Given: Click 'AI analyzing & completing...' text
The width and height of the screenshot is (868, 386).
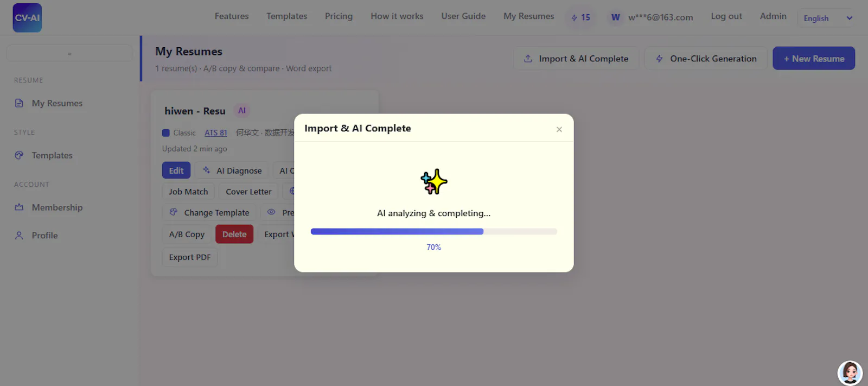Looking at the screenshot, I should point(434,213).
